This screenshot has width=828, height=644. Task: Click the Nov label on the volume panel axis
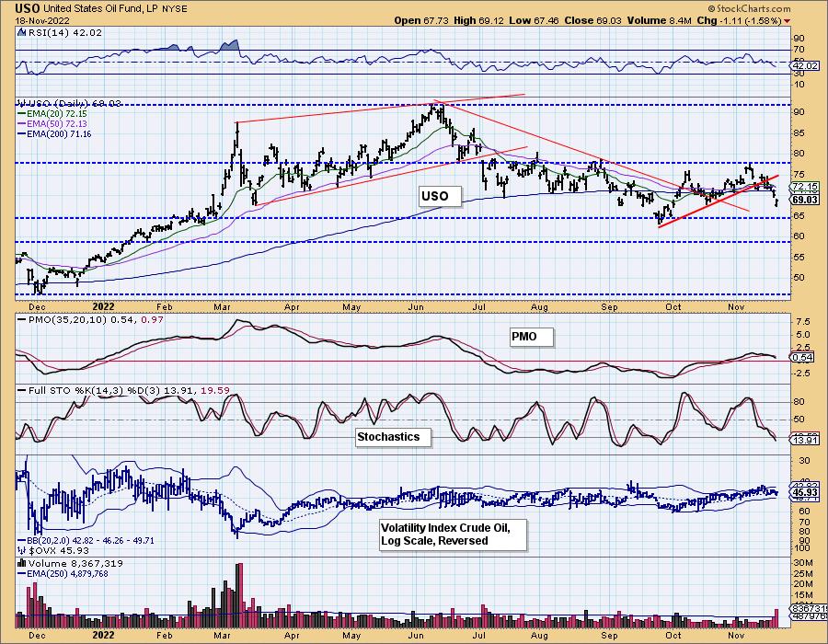[x=736, y=635]
